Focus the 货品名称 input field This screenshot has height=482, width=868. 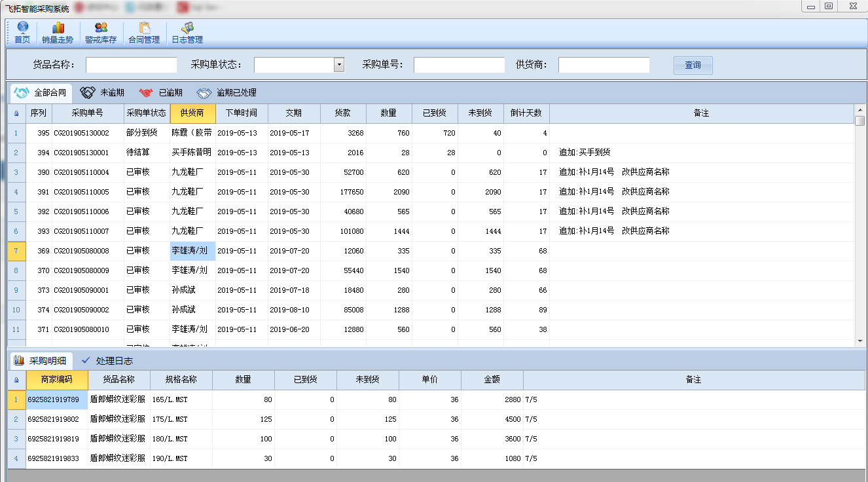pos(132,65)
